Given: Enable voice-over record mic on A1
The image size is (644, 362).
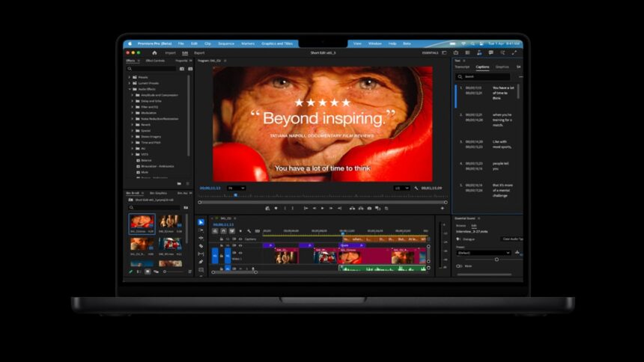Looking at the screenshot, I should (x=253, y=269).
